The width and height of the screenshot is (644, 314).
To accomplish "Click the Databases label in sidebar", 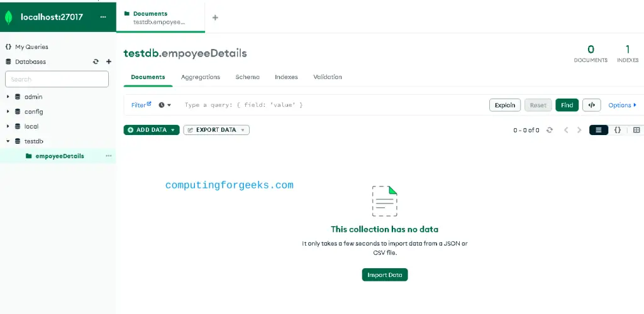I will 30,62.
